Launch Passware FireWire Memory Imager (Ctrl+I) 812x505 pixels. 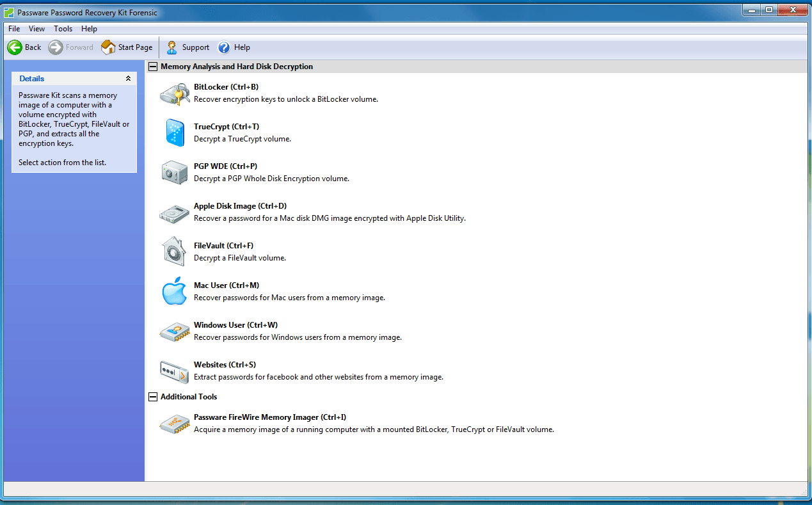tap(270, 417)
